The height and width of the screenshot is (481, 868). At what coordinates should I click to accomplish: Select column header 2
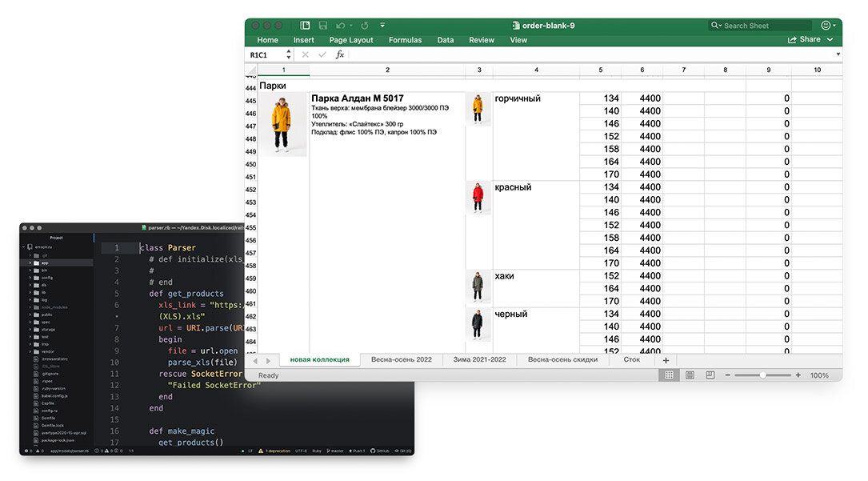click(x=387, y=70)
